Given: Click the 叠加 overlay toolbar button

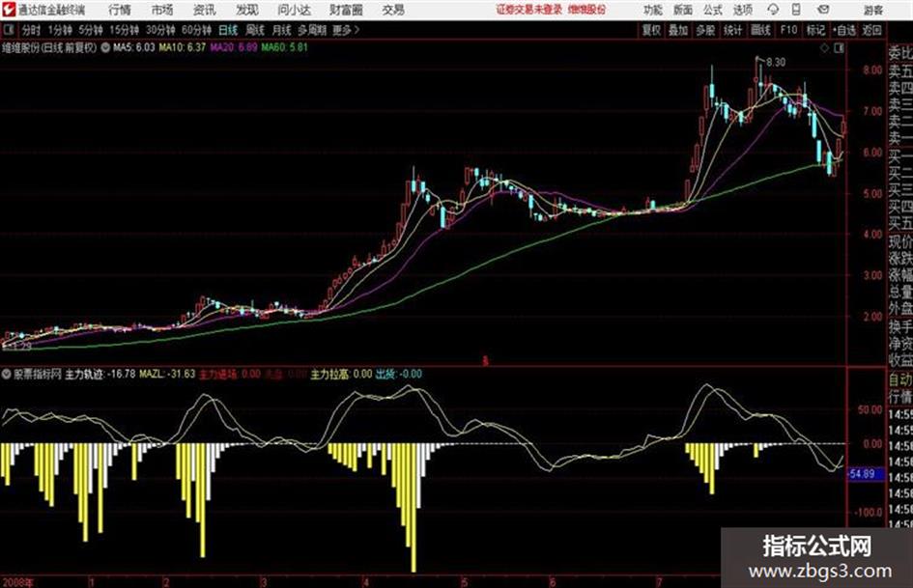Looking at the screenshot, I should [x=678, y=30].
